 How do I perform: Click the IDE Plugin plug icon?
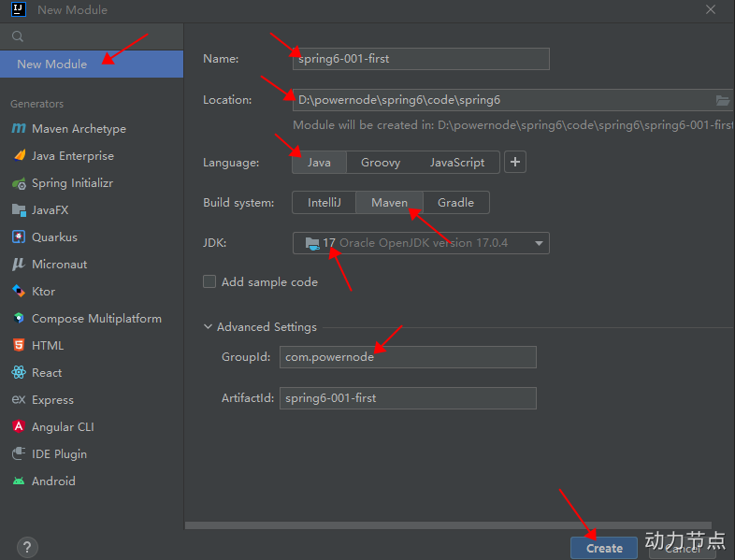coord(19,453)
